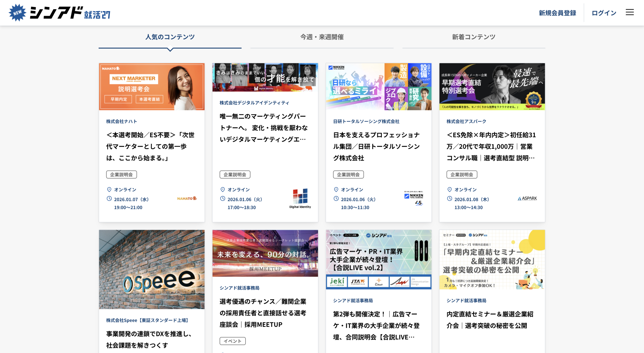
Task: Click the ASPARK company logo
Action: 527,198
